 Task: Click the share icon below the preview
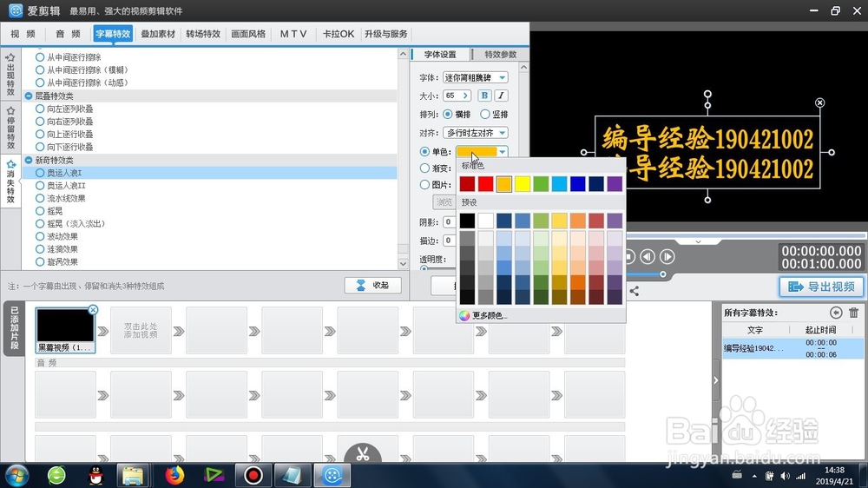point(635,291)
